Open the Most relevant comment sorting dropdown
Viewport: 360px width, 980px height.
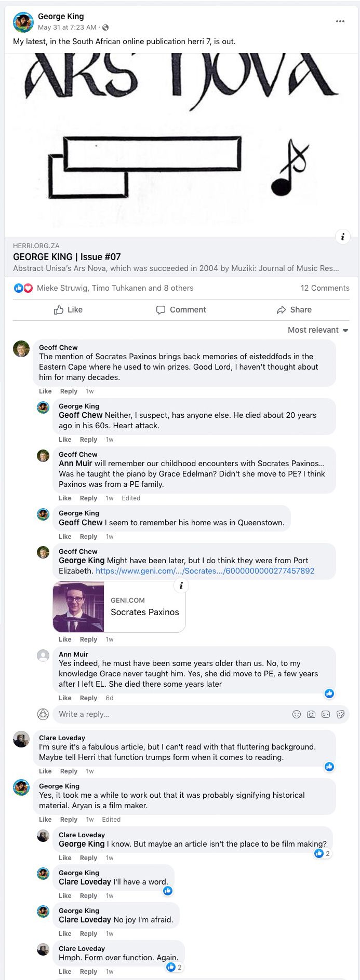pyautogui.click(x=318, y=330)
